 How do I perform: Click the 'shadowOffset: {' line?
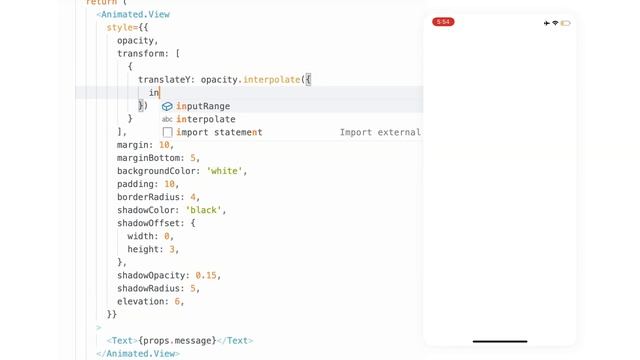tap(156, 223)
